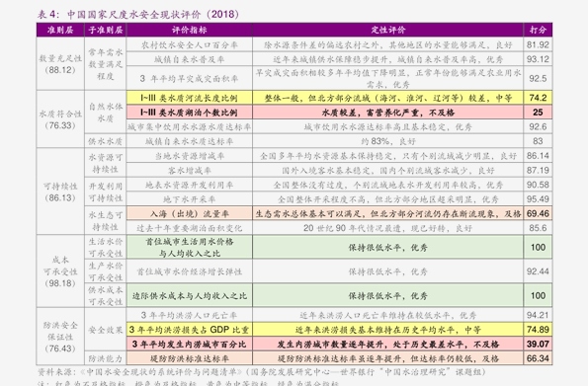This screenshot has height=386, width=588.
Task: Click the I~III 类水质河流长度比例 yellow cell
Action: (x=190, y=98)
